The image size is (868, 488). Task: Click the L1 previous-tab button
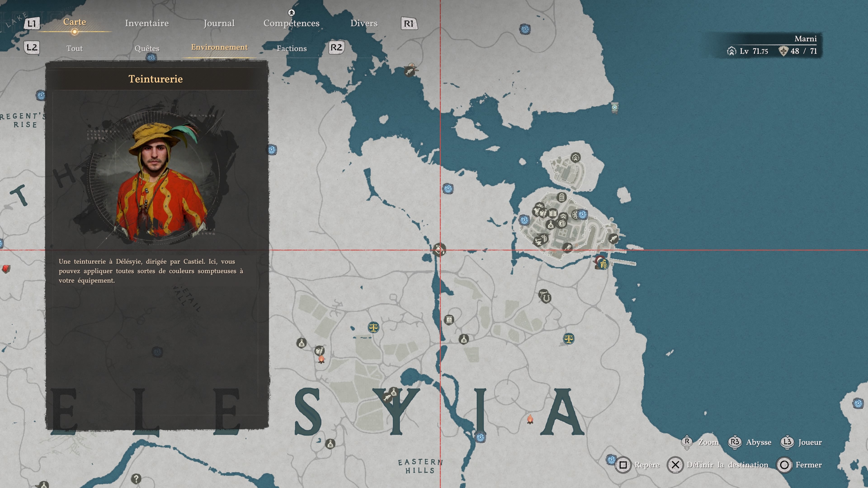[x=32, y=23]
